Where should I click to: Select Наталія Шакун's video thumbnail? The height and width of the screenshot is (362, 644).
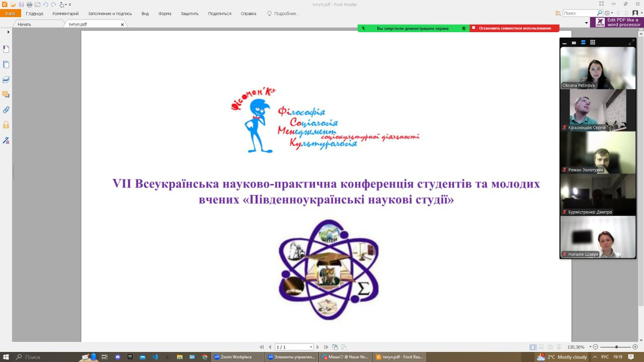pyautogui.click(x=598, y=237)
